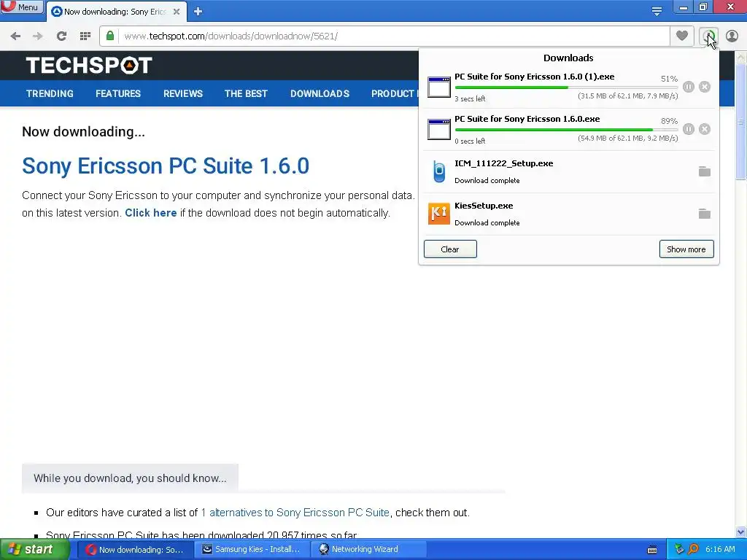Viewport: 747px width, 560px height.
Task: Click the Clear downloads button
Action: click(x=450, y=249)
